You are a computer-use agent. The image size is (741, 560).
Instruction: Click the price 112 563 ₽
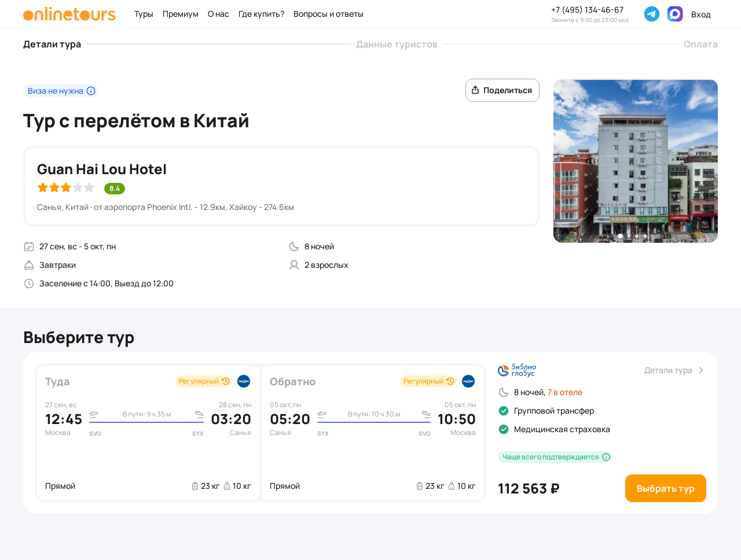[529, 489]
